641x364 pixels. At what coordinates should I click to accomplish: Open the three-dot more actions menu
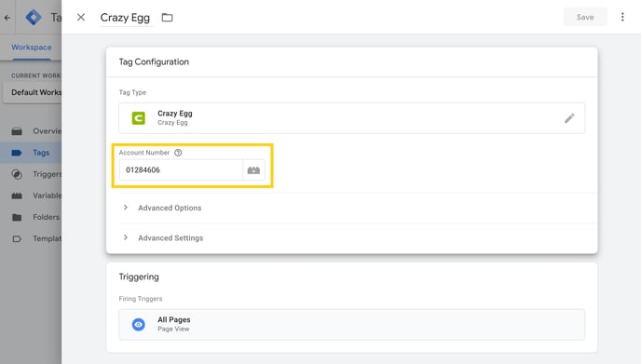[x=622, y=17]
